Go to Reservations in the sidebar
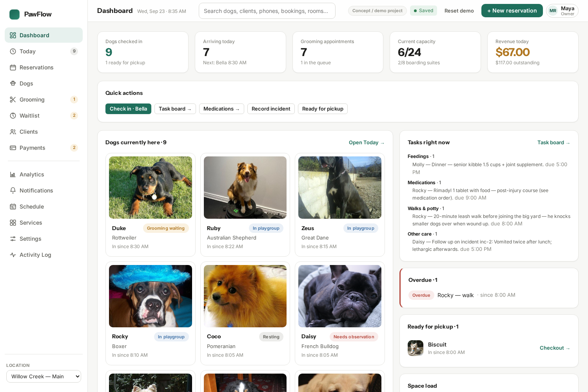The image size is (588, 392). (x=44, y=67)
